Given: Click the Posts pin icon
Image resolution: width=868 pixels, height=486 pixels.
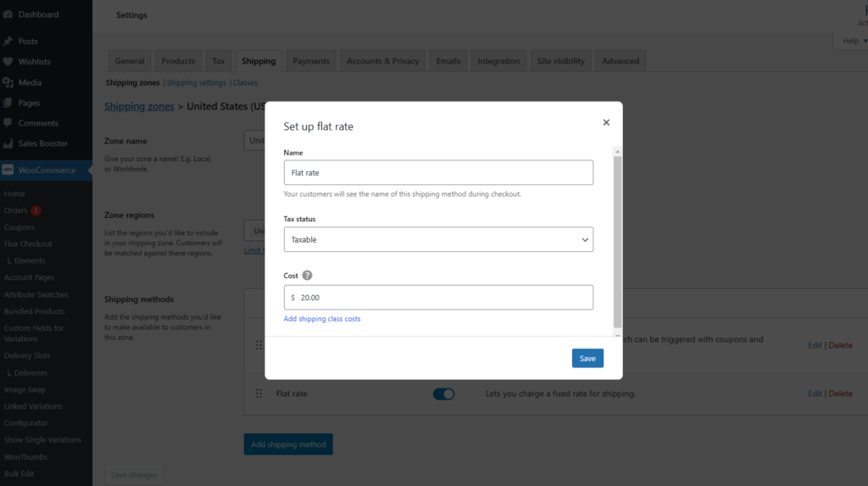Looking at the screenshot, I should (x=8, y=42).
